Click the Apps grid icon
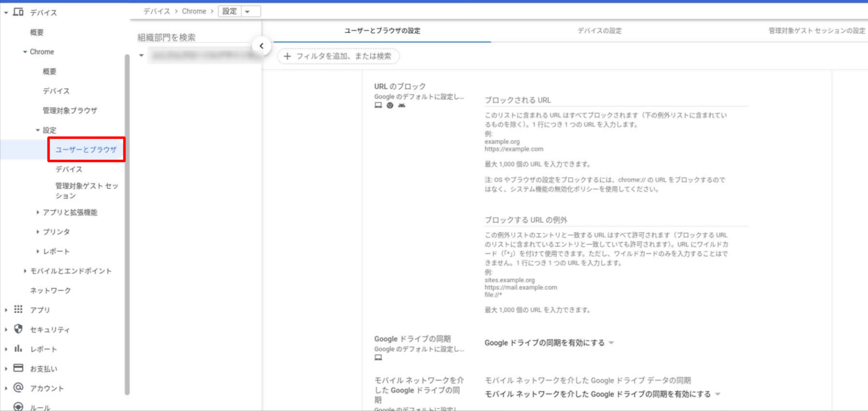 tap(18, 309)
